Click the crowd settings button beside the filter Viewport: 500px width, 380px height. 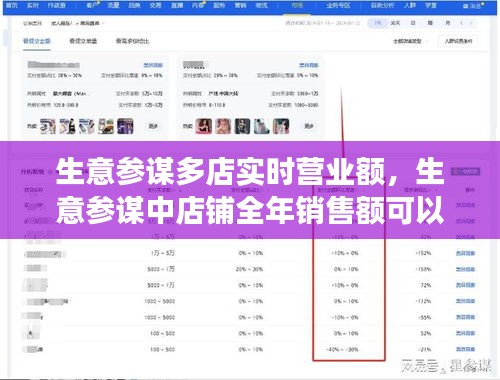(x=458, y=41)
